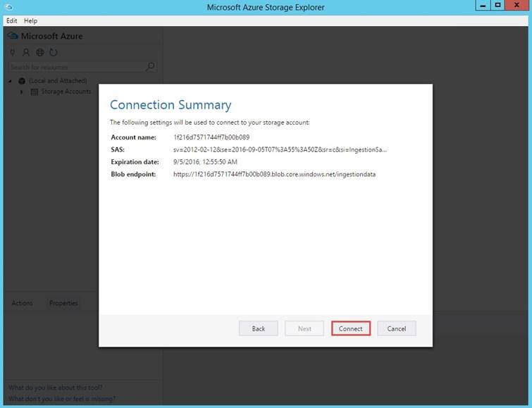
Task: Click the expiration date value 9/5/2016
Action: coord(205,162)
